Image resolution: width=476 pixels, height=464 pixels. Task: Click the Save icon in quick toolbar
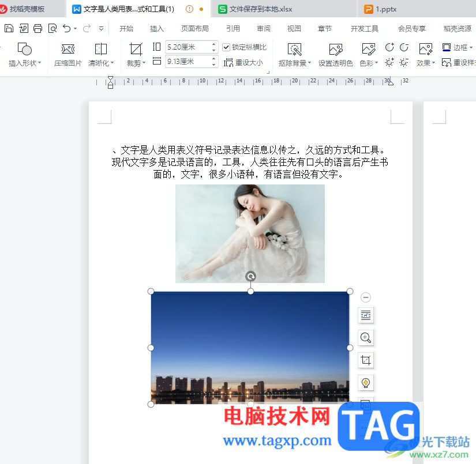(x=9, y=28)
